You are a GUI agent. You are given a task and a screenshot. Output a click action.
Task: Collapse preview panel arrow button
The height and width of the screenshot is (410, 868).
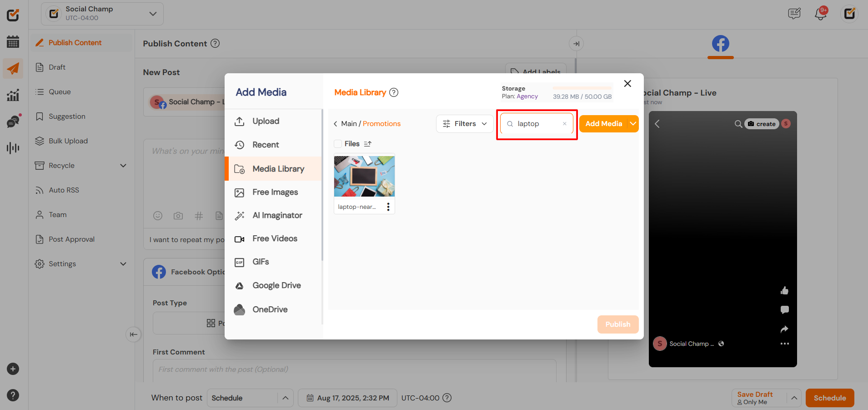coord(576,44)
